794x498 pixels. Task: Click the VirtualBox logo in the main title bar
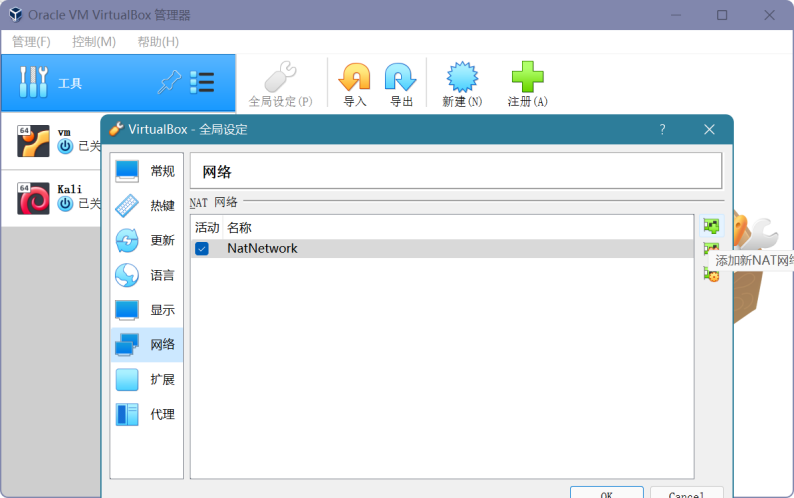16,15
